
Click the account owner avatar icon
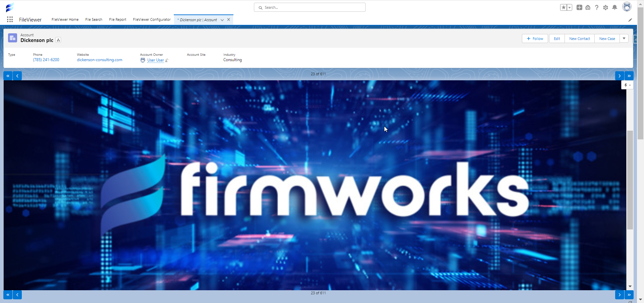tap(143, 60)
